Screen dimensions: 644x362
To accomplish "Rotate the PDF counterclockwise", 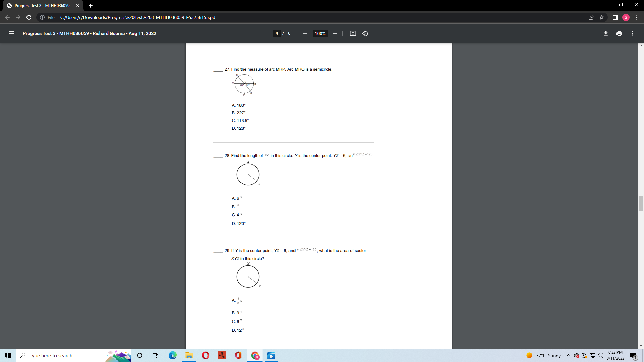I will pos(365,33).
